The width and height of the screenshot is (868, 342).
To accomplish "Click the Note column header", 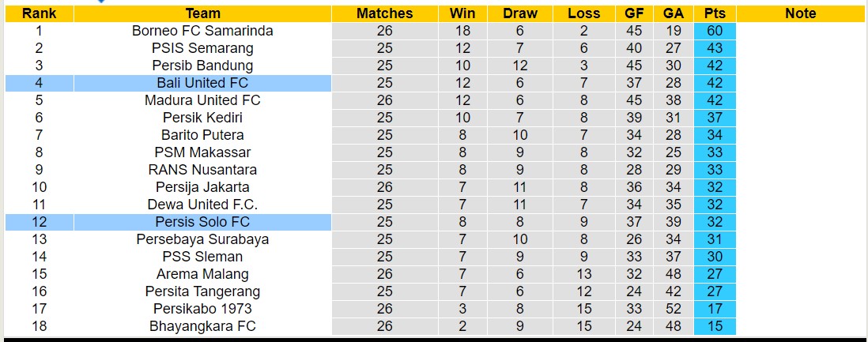I will coord(801,13).
